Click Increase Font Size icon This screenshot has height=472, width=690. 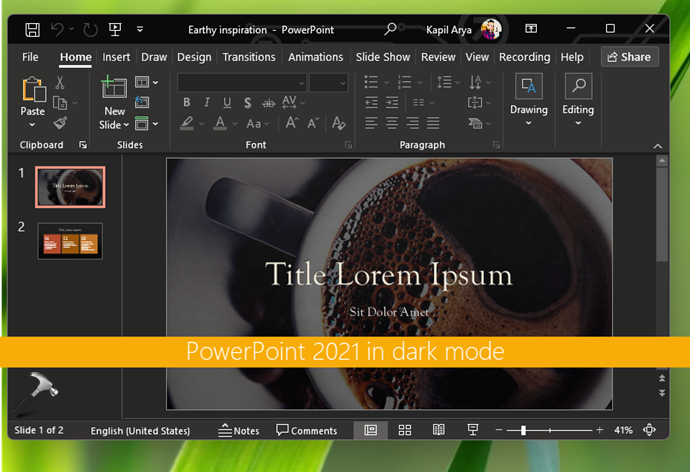(x=292, y=123)
